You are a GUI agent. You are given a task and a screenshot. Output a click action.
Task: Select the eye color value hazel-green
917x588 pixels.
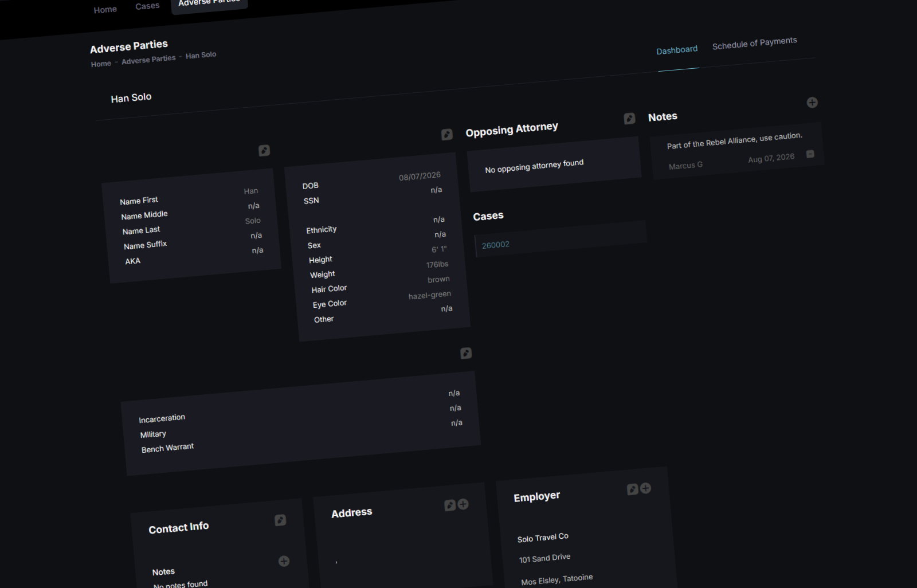430,295
